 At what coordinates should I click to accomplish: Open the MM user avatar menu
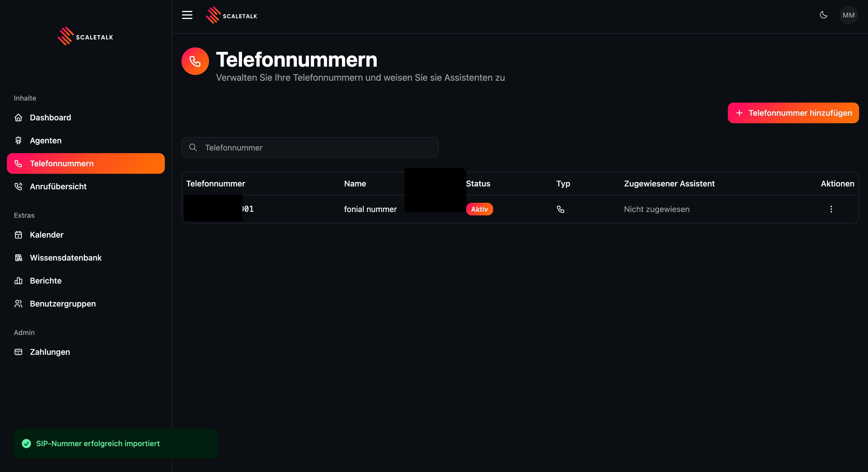pos(848,15)
